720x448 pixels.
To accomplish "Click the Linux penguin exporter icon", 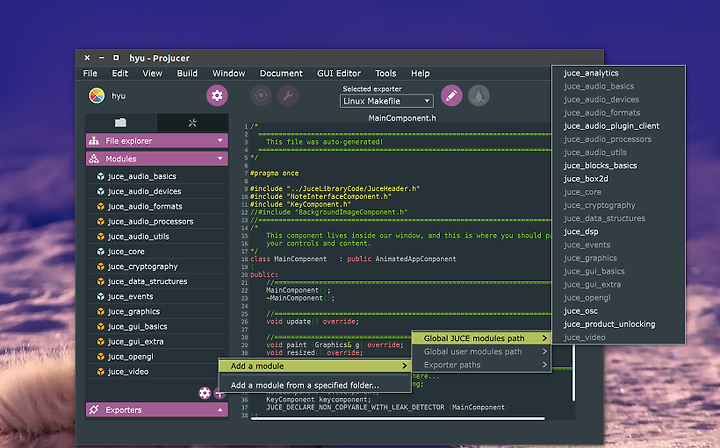I will (478, 95).
